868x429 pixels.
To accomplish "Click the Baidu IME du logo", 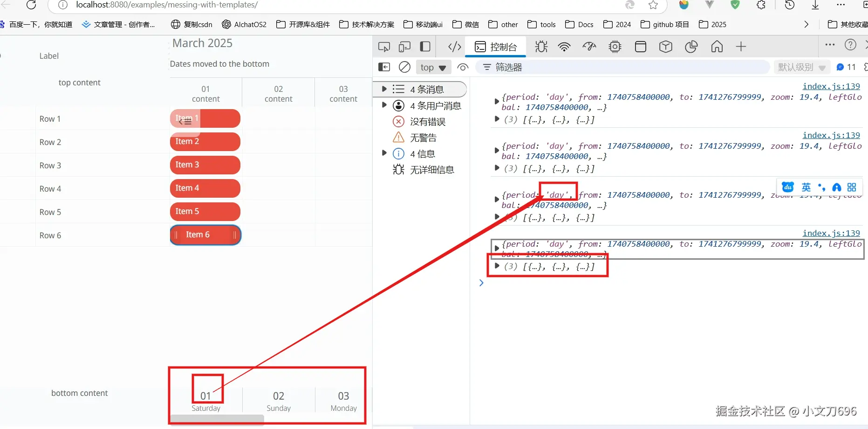I will point(788,187).
